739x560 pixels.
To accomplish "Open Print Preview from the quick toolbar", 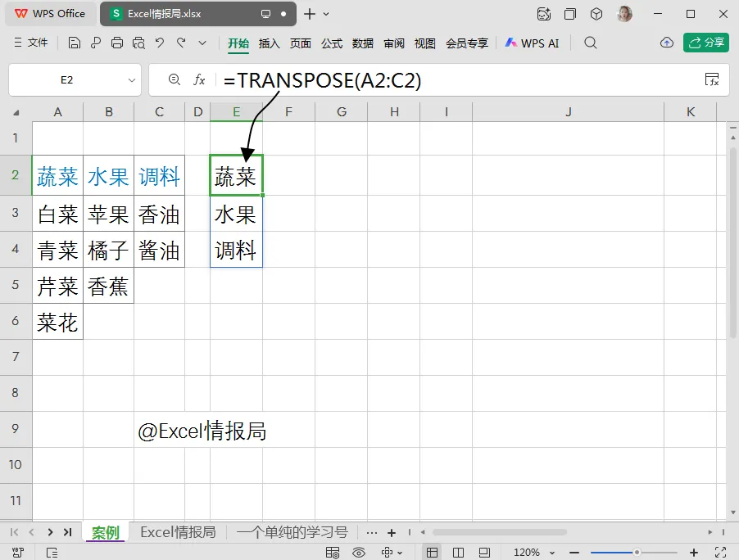I will tap(138, 43).
